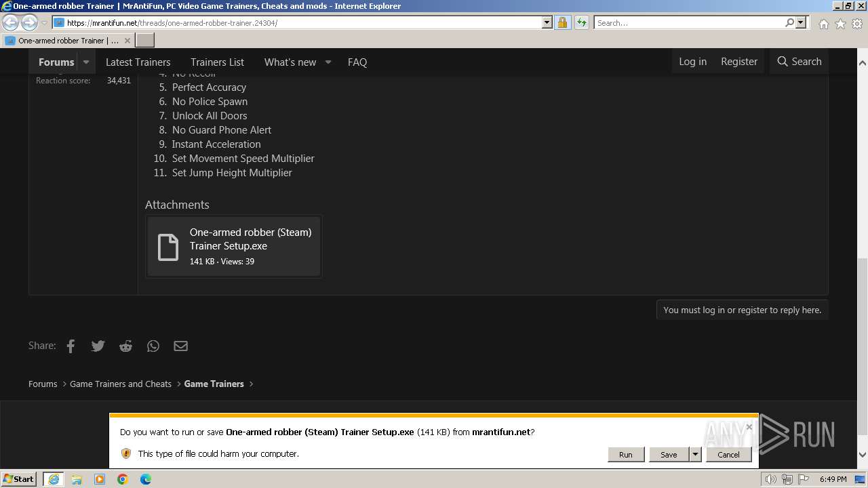Click the IE Search input box

[x=688, y=22]
